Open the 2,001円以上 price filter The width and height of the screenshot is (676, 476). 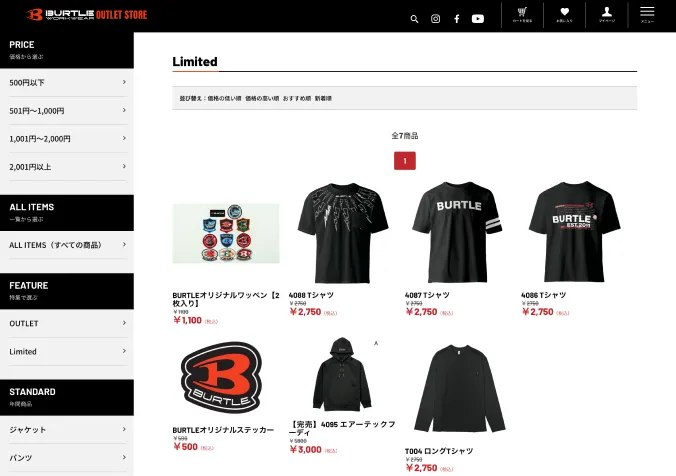[x=67, y=166]
